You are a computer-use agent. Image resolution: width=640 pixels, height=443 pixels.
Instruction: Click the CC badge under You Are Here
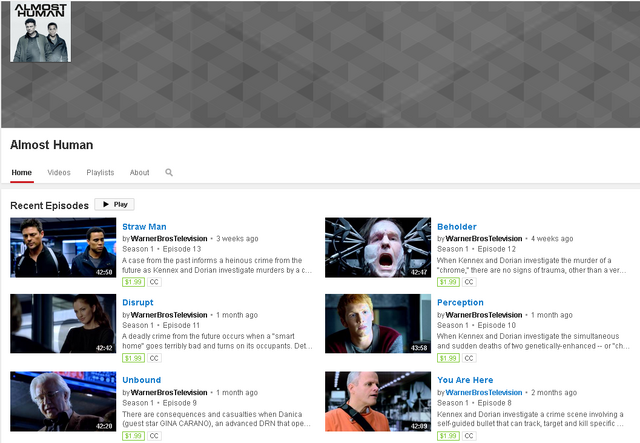coord(469,436)
